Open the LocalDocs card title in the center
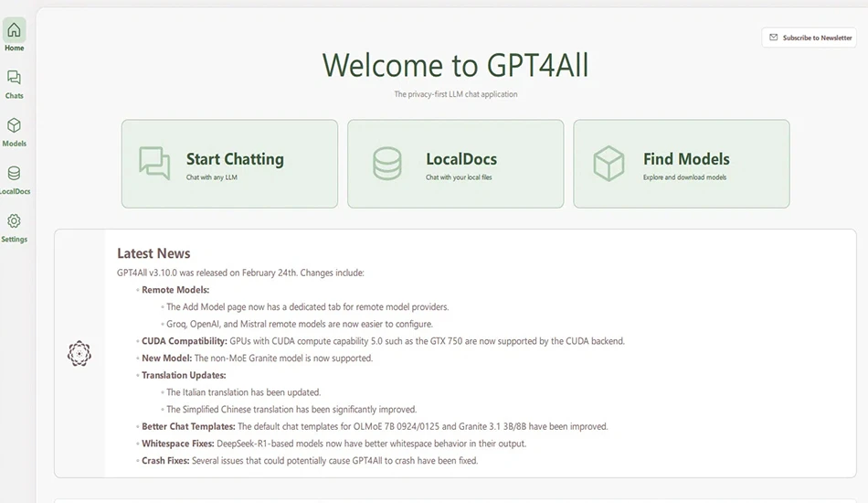Viewport: 868px width, 503px height. 461,159
